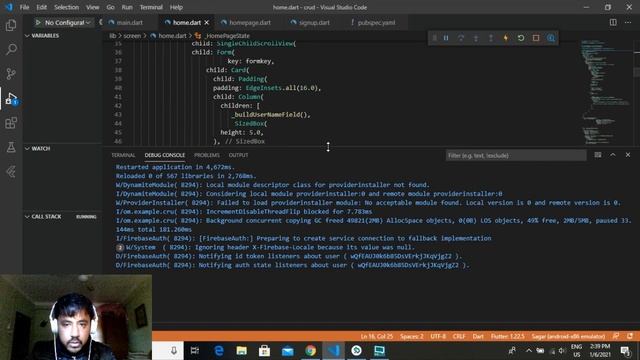Open the debug configuration dropdown
This screenshot has width=640, height=360.
click(x=68, y=22)
